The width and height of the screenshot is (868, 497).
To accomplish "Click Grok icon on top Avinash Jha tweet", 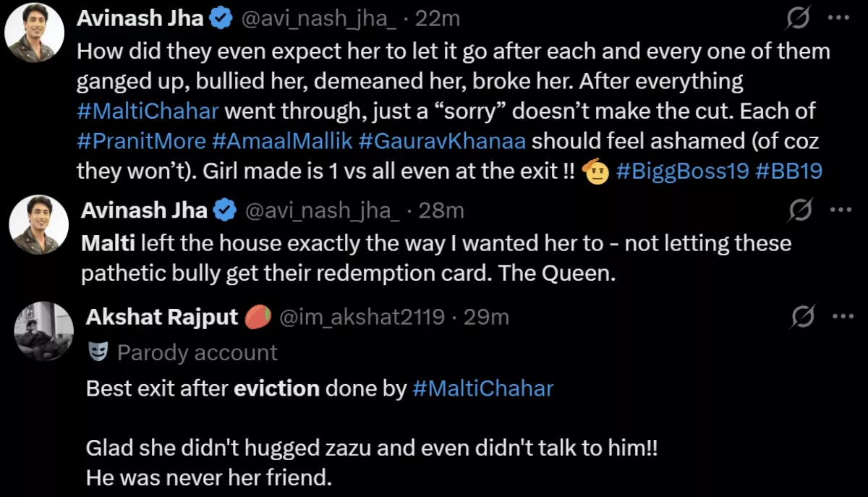I will [x=796, y=18].
